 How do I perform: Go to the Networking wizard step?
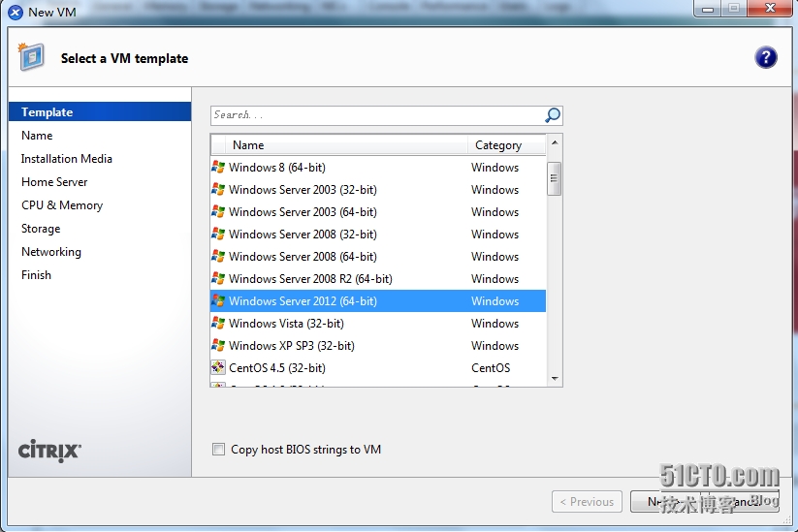point(51,252)
